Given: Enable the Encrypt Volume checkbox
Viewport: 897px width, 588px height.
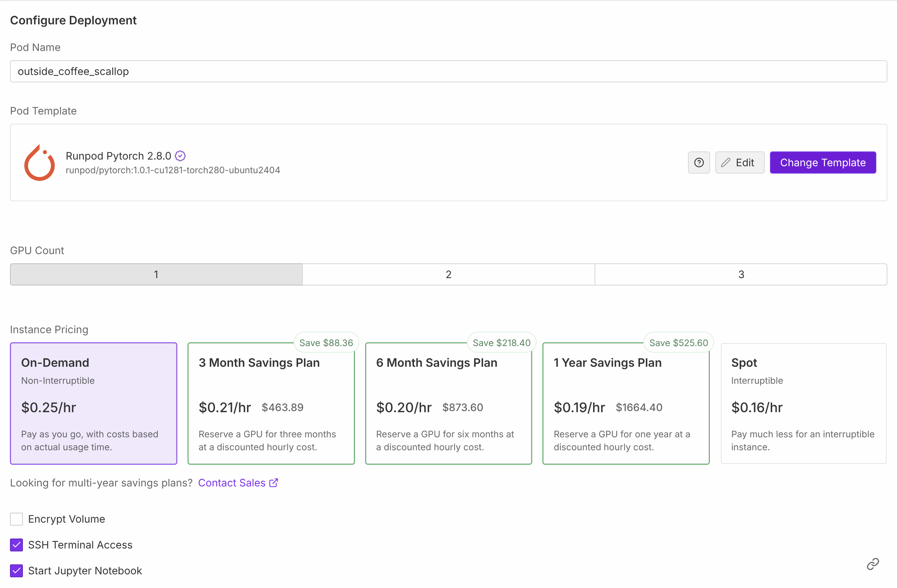Looking at the screenshot, I should (17, 519).
